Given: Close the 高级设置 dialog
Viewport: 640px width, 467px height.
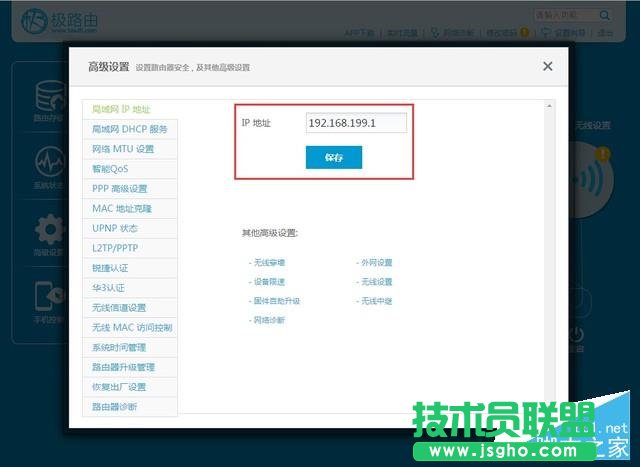Looking at the screenshot, I should 547,66.
